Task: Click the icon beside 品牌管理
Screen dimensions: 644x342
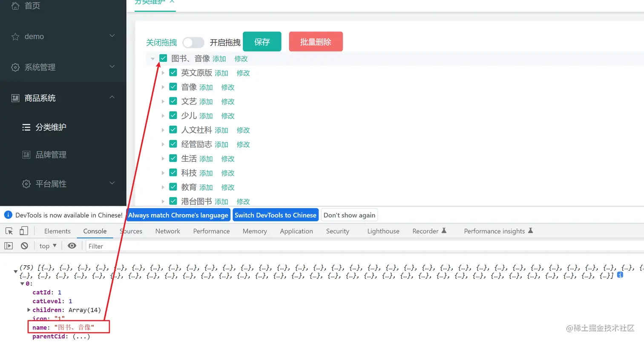Action: pyautogui.click(x=26, y=155)
